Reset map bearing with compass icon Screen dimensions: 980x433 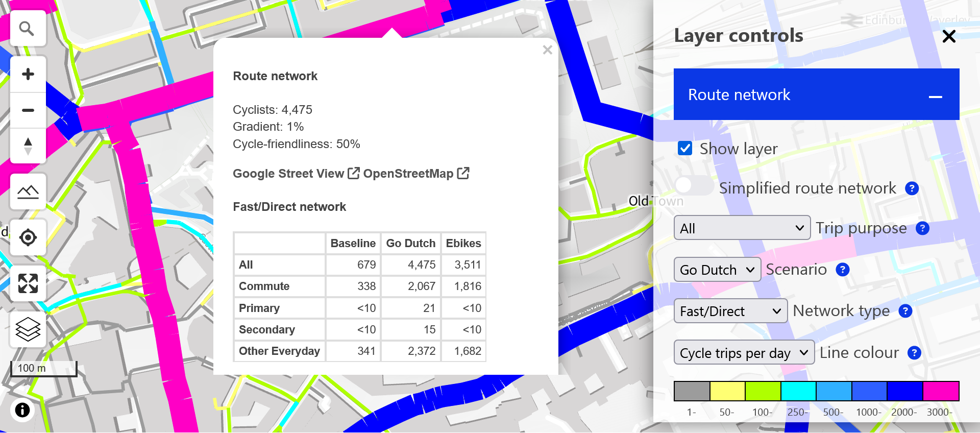pyautogui.click(x=28, y=146)
